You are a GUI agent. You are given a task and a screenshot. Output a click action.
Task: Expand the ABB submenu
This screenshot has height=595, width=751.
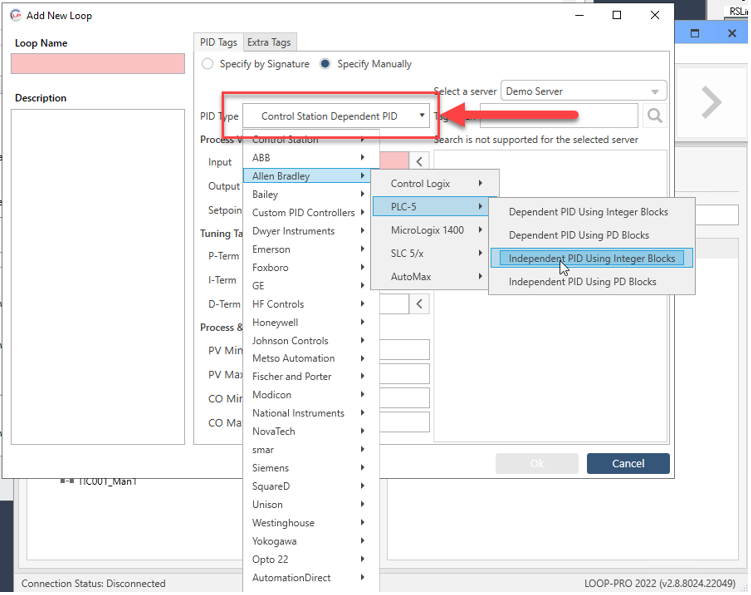tap(309, 158)
